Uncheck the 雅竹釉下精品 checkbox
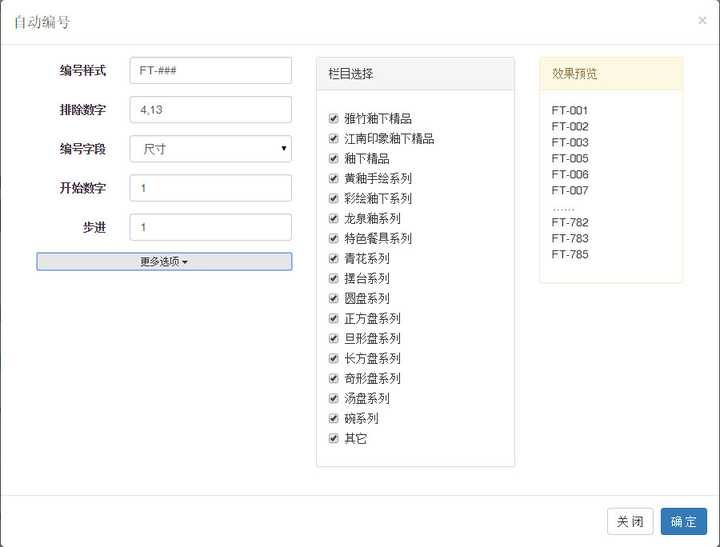The height and width of the screenshot is (547, 720). (334, 118)
